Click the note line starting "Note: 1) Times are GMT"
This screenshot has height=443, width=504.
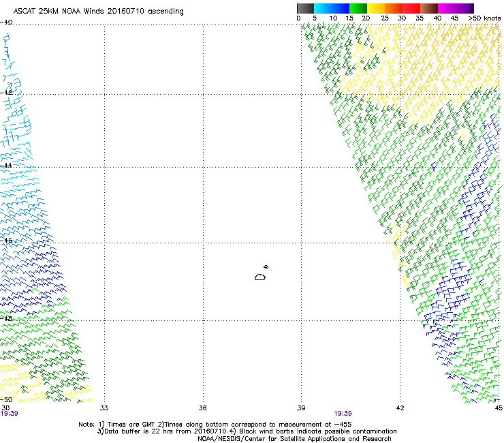click(x=215, y=425)
